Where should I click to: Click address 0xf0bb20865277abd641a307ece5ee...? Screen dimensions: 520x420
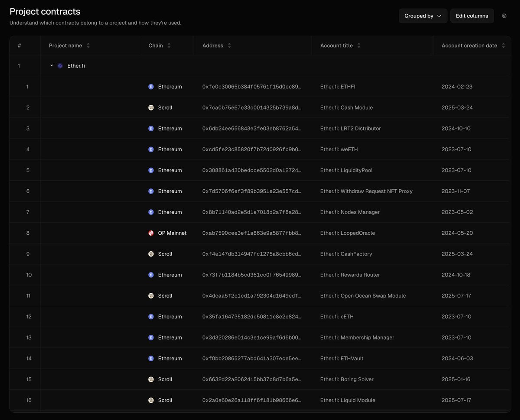252,359
